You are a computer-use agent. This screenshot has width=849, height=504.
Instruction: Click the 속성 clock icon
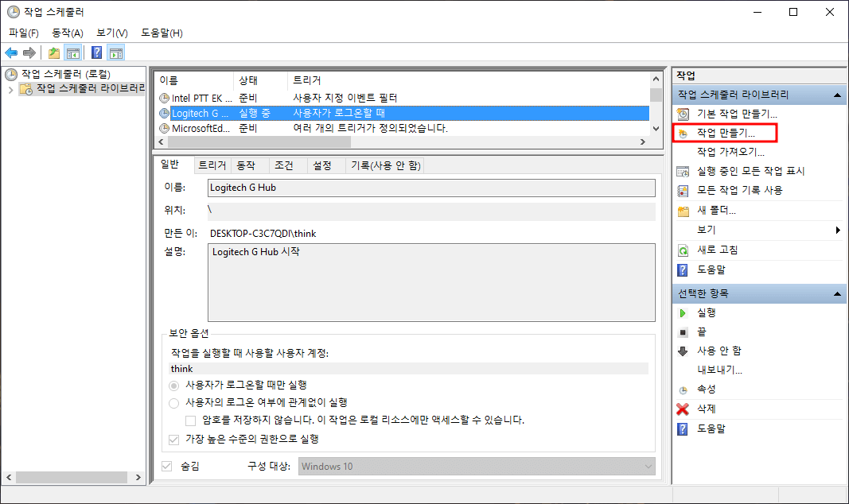point(683,390)
